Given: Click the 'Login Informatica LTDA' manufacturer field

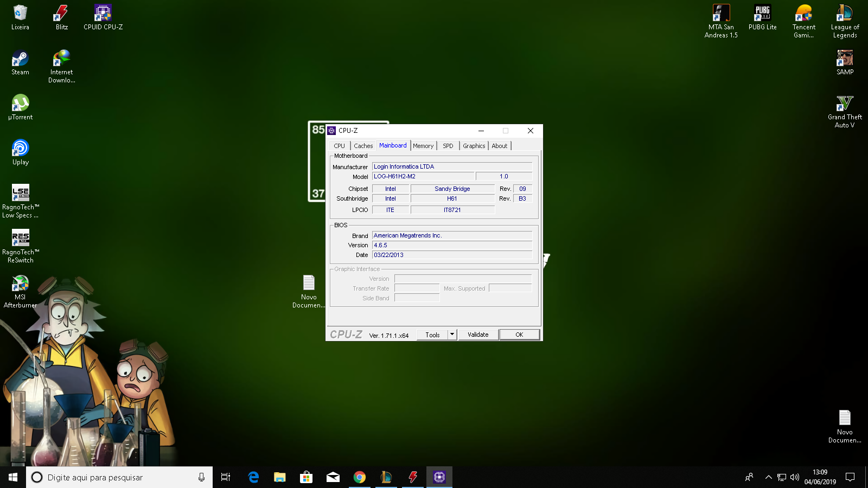Looking at the screenshot, I should tap(452, 166).
